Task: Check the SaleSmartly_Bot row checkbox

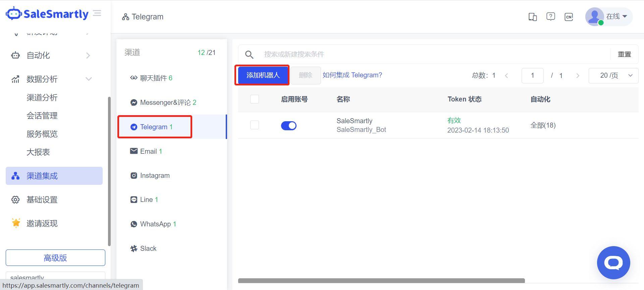Action: [x=255, y=125]
